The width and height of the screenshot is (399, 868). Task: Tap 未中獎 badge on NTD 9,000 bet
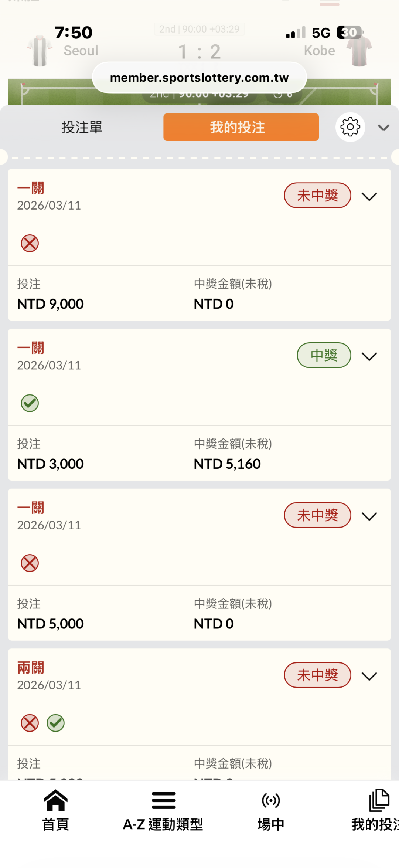(317, 195)
